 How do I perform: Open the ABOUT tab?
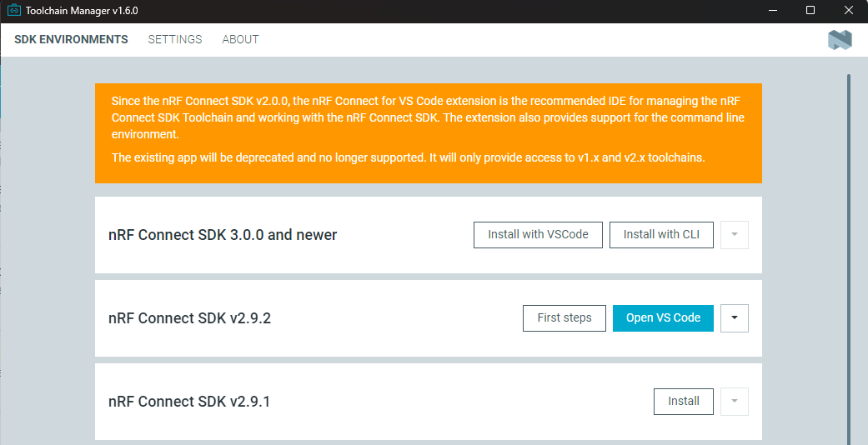tap(240, 39)
